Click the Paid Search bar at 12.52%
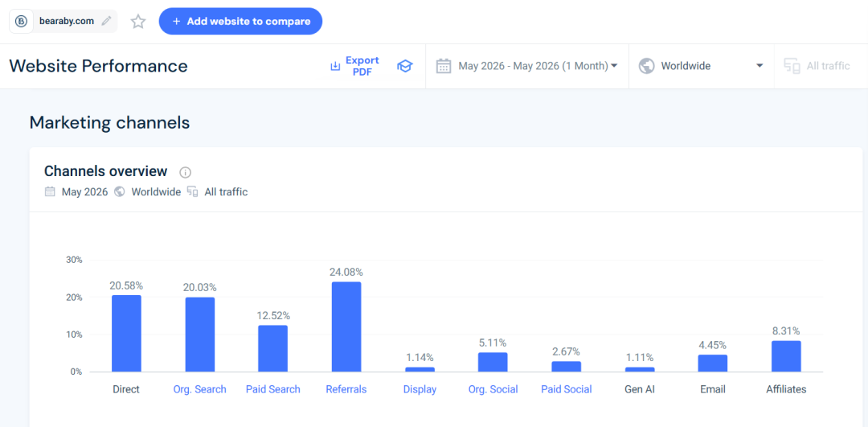 [x=273, y=348]
